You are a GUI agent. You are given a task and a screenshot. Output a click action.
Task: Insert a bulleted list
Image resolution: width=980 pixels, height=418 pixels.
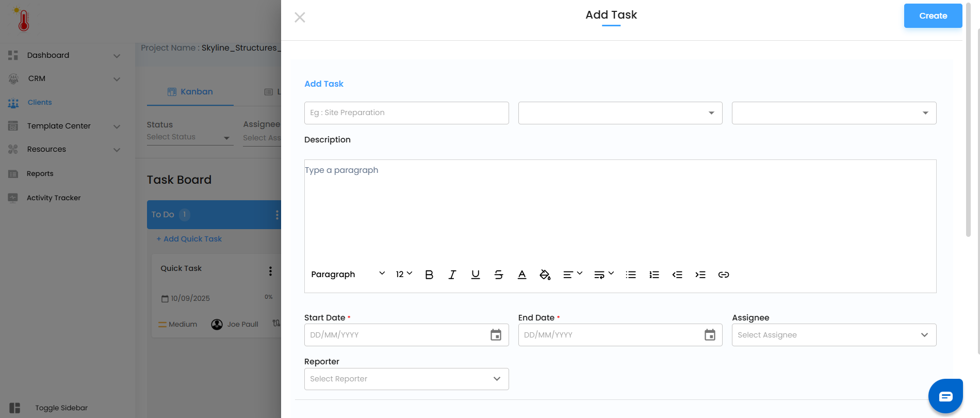coord(631,275)
